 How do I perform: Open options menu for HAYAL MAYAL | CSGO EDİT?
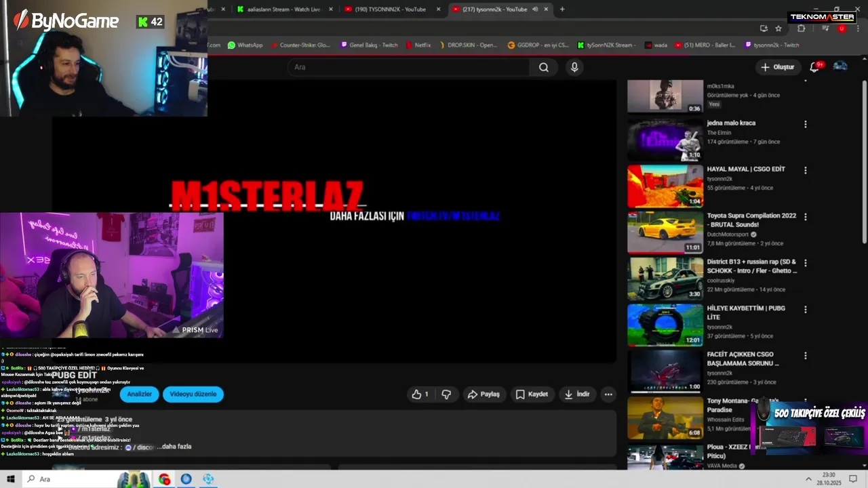click(806, 171)
